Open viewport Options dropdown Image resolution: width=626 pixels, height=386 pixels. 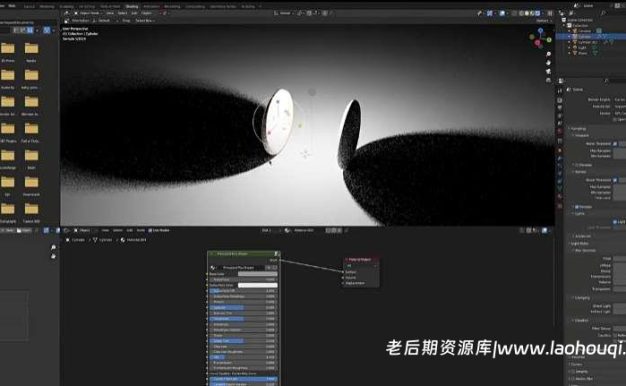543,20
